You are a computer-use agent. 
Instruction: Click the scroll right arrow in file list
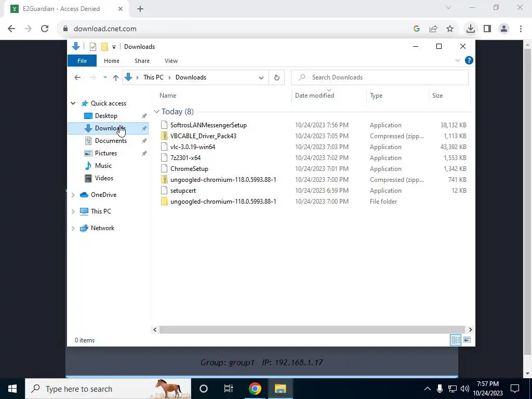point(470,329)
